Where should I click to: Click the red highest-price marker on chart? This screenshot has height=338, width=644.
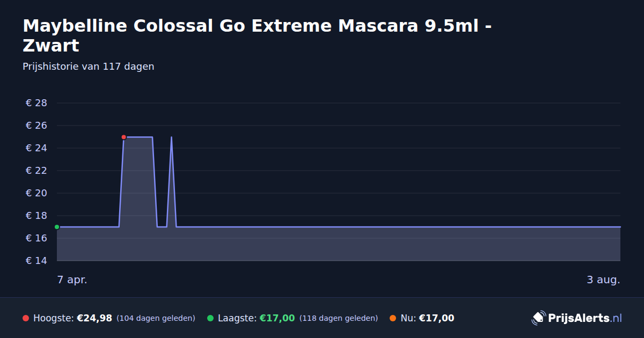pyautogui.click(x=123, y=137)
